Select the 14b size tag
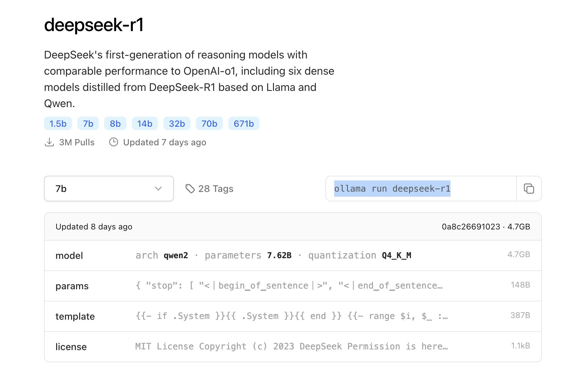The width and height of the screenshot is (575, 392). click(x=145, y=124)
